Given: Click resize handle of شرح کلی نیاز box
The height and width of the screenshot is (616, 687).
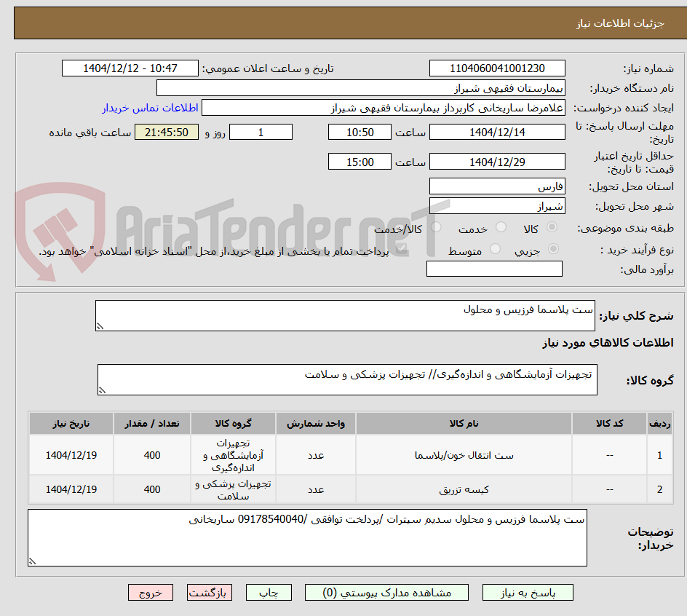Looking at the screenshot, I should (100, 326).
